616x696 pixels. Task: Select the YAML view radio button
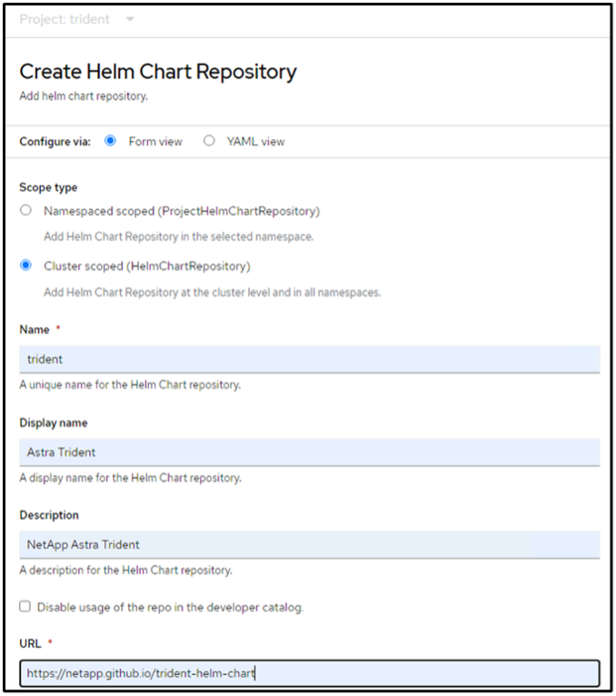pyautogui.click(x=209, y=141)
